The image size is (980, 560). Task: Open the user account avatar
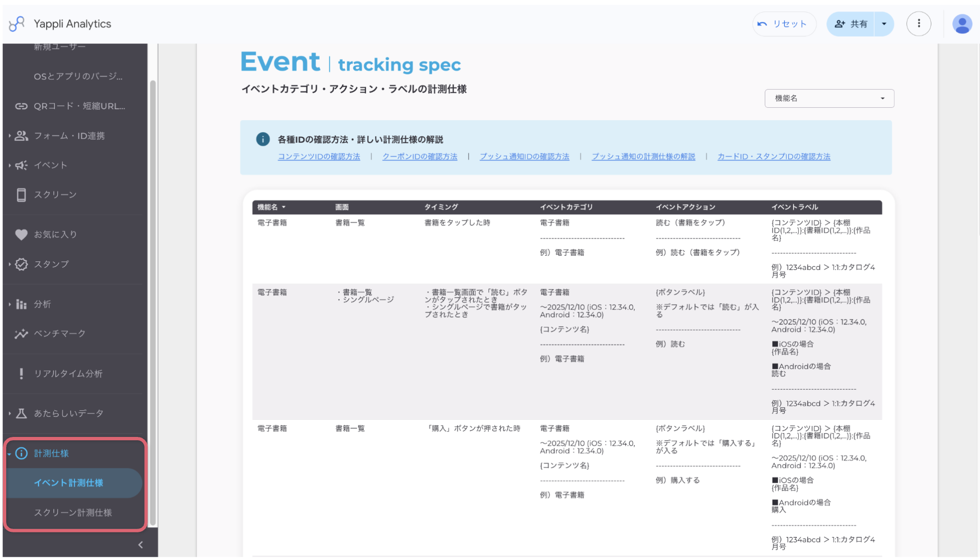(x=962, y=24)
